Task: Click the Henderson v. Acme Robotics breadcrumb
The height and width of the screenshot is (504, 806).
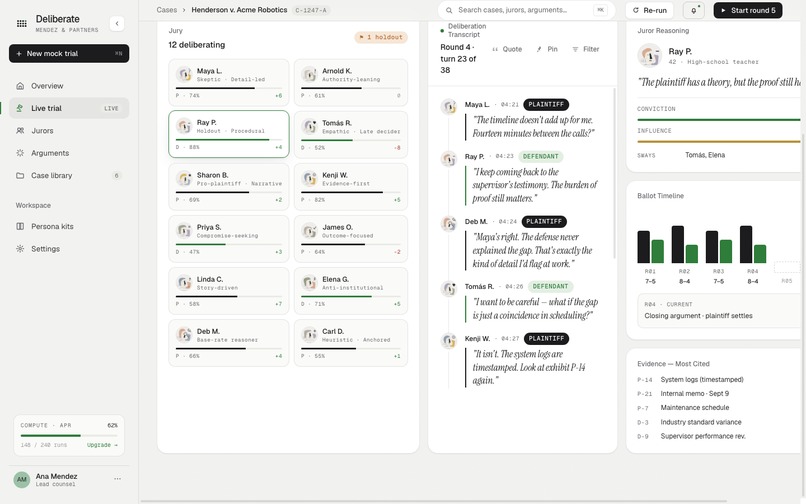Action: click(239, 10)
